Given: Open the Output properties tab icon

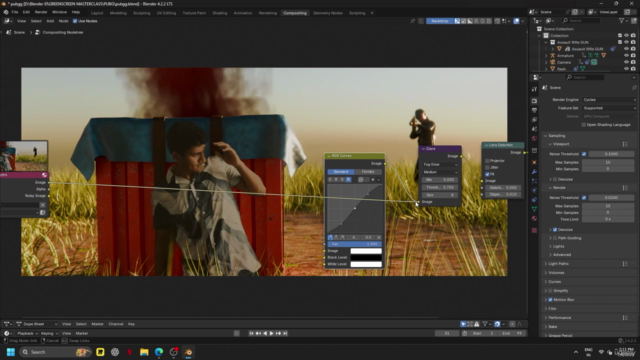Looking at the screenshot, I should pos(534,110).
